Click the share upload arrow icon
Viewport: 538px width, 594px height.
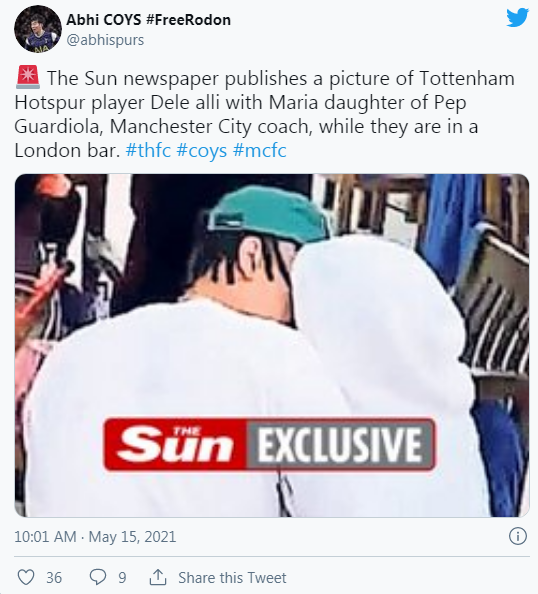tap(158, 577)
